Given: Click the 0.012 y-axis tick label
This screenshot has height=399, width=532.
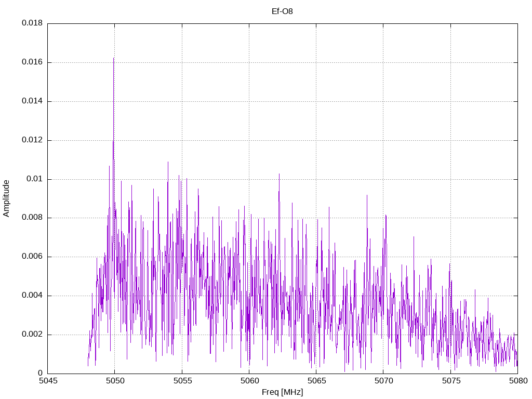Looking at the screenshot, I should [32, 140].
